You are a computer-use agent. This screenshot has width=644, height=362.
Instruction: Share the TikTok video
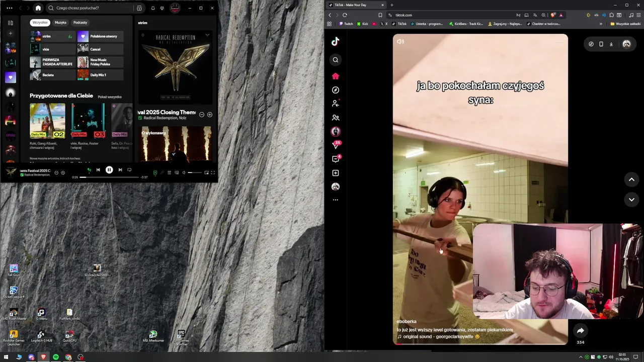click(580, 331)
